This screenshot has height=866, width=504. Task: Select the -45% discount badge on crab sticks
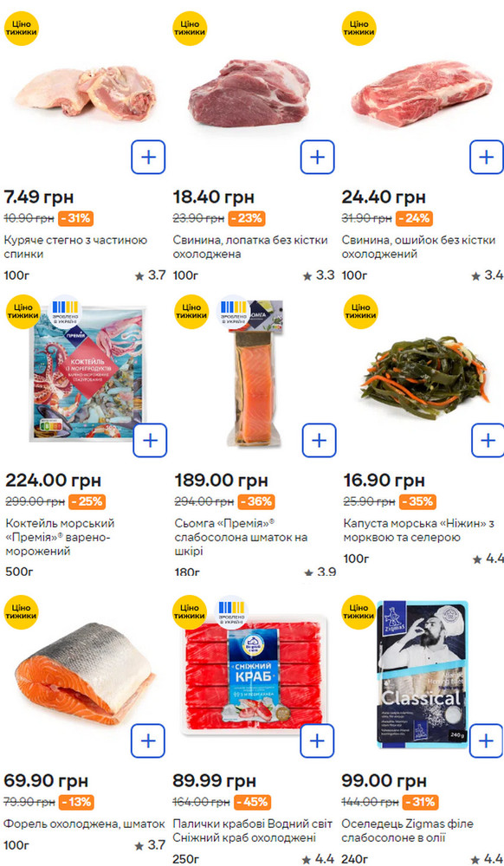point(253,802)
